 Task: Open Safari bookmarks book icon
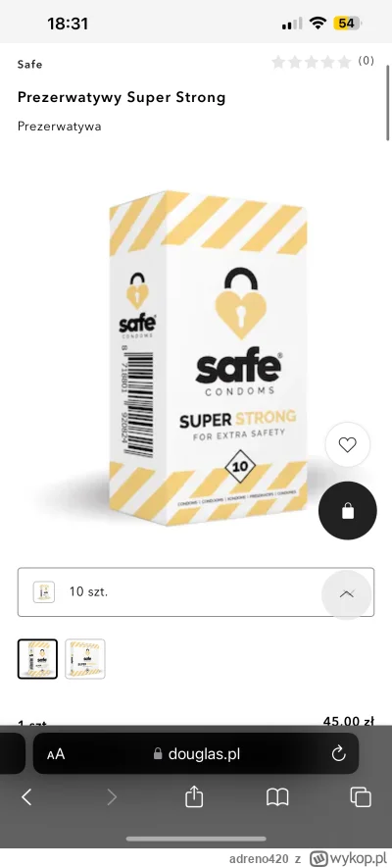tap(277, 797)
